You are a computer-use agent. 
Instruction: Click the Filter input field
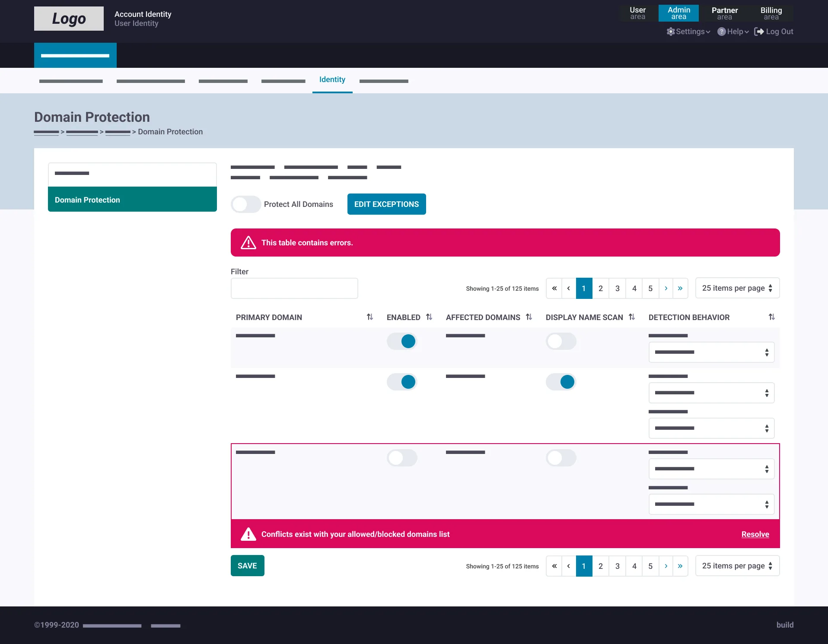294,288
